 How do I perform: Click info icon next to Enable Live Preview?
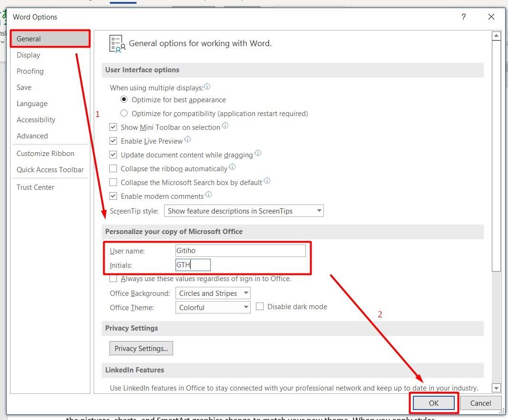(x=187, y=139)
